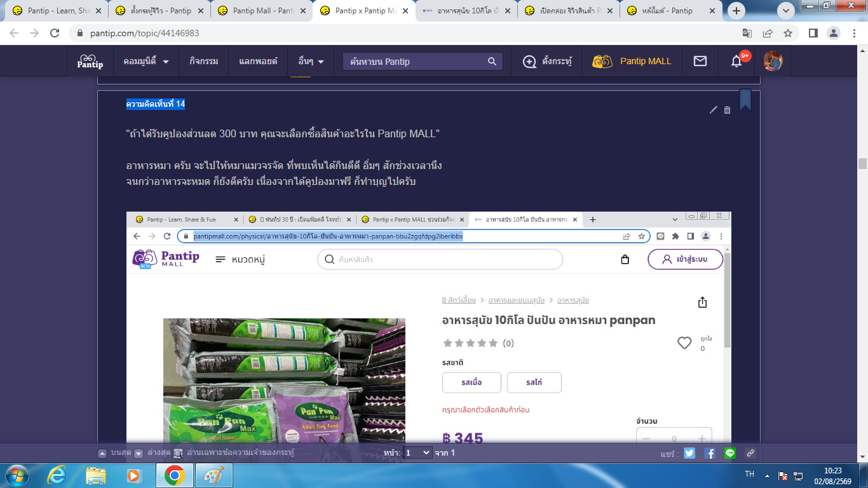Open Windows Explorer from the taskbar
This screenshot has height=488, width=868.
pyautogui.click(x=96, y=475)
